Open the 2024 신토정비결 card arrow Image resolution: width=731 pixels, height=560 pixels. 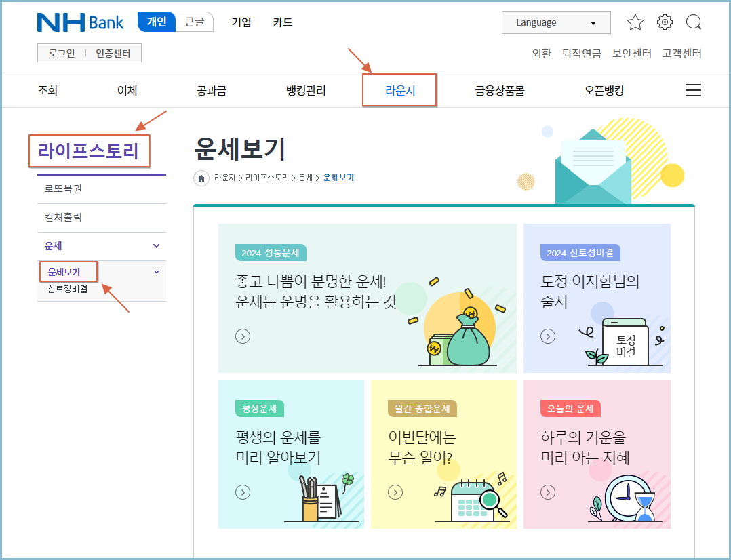(x=547, y=336)
